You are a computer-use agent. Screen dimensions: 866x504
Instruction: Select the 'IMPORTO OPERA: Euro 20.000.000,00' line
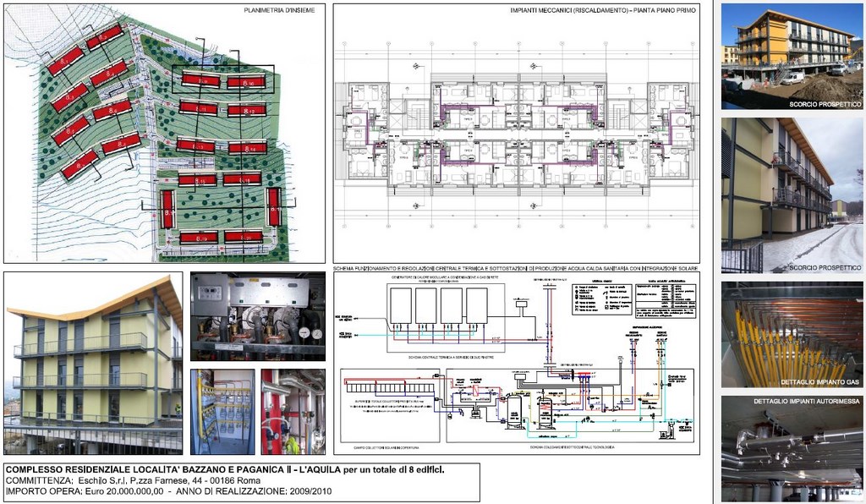(x=169, y=490)
